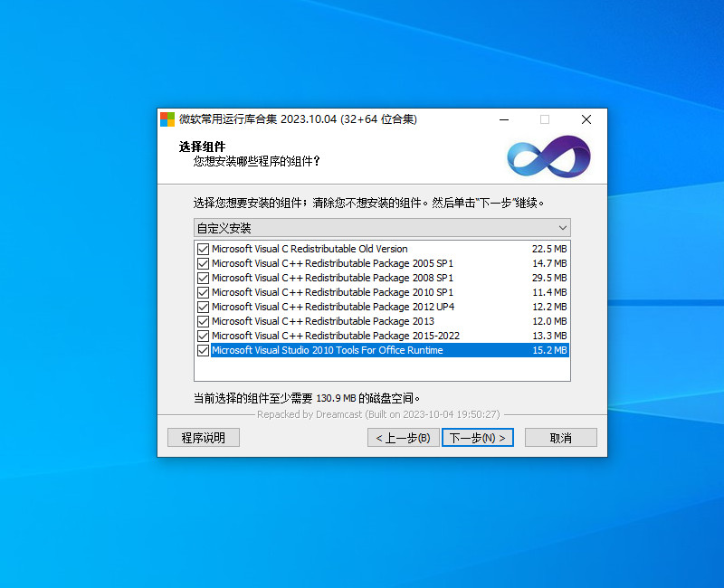Uncheck Microsoft Visual C++ Package 2005 SP1
The image size is (724, 588).
[x=203, y=263]
